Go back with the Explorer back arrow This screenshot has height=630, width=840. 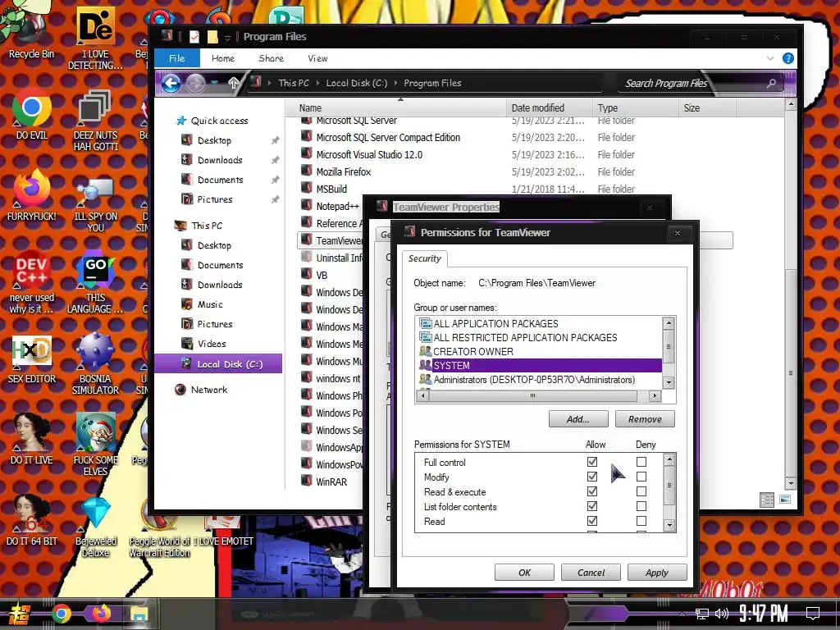tap(171, 83)
